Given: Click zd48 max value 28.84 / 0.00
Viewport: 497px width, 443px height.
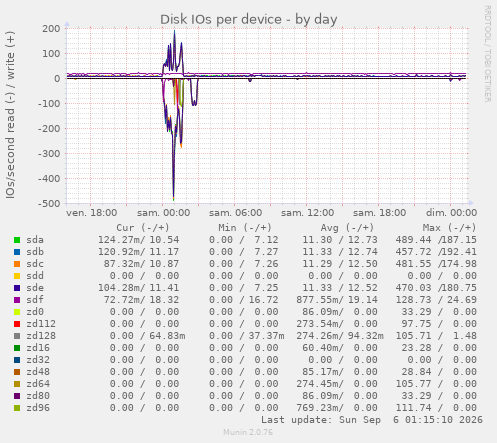Looking at the screenshot, I should [x=439, y=372].
